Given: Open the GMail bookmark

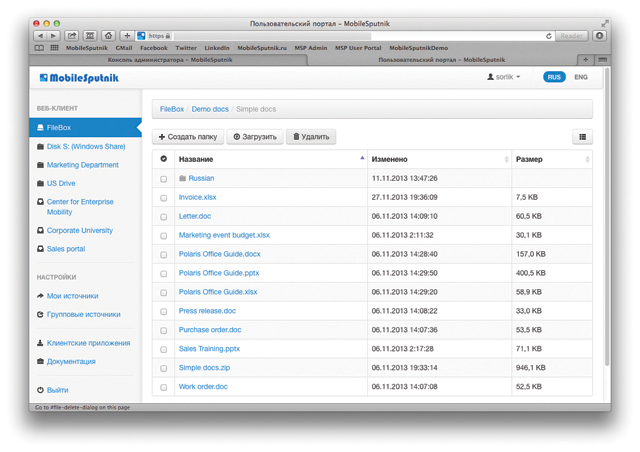Looking at the screenshot, I should 124,48.
